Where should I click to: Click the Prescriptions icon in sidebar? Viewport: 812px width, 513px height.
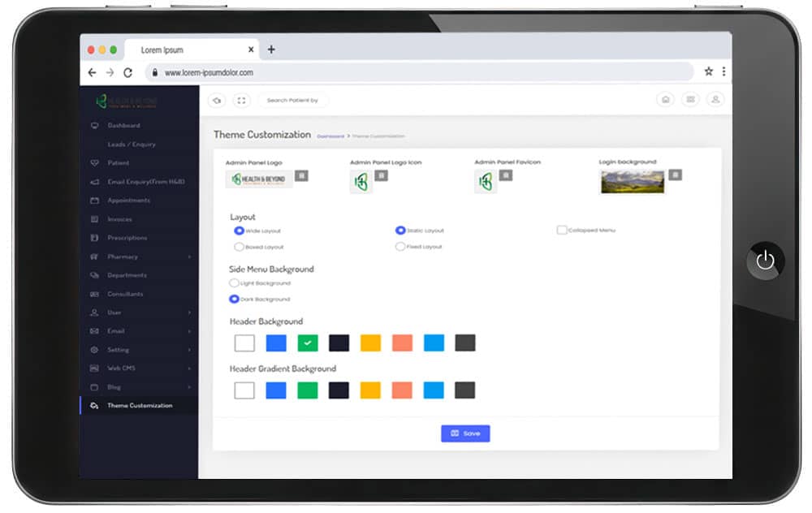[x=94, y=238]
